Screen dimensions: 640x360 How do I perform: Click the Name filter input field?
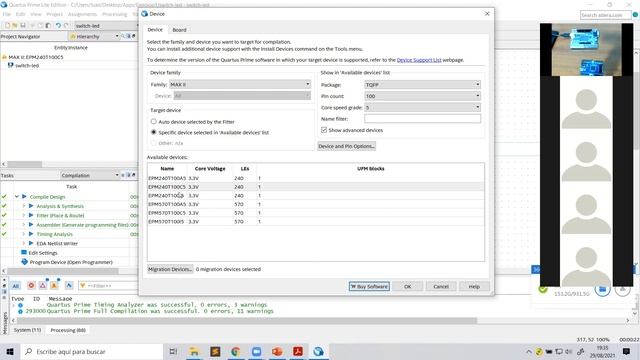422,119
